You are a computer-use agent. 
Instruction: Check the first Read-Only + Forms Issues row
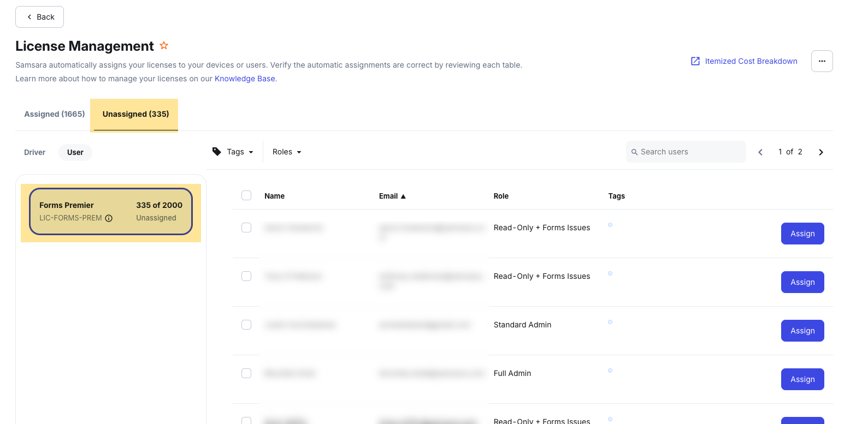(x=246, y=228)
